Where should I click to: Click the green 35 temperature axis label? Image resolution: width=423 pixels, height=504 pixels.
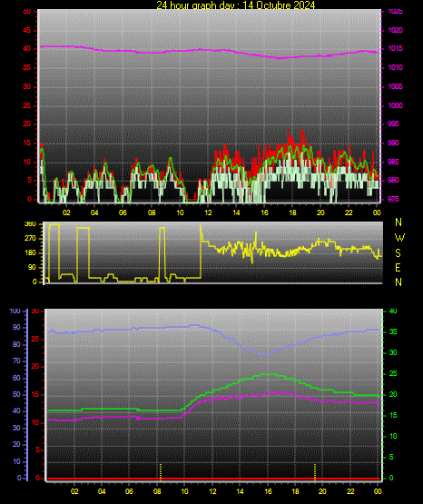pos(393,331)
